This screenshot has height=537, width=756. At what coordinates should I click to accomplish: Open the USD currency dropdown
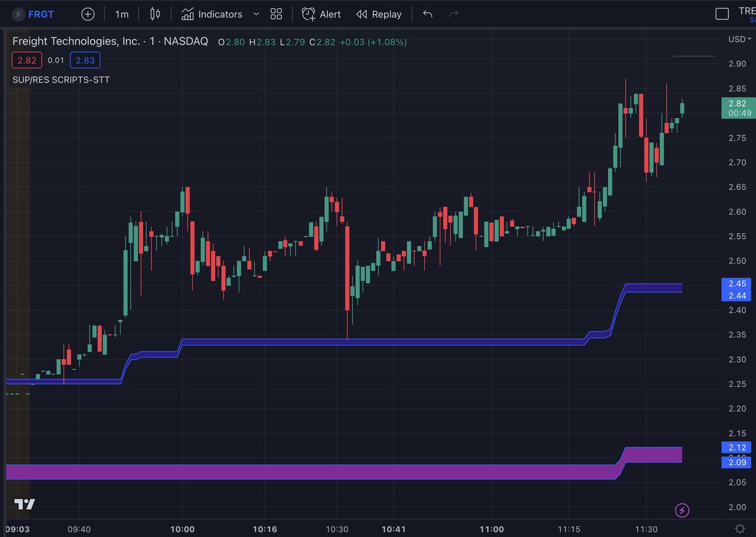(740, 39)
